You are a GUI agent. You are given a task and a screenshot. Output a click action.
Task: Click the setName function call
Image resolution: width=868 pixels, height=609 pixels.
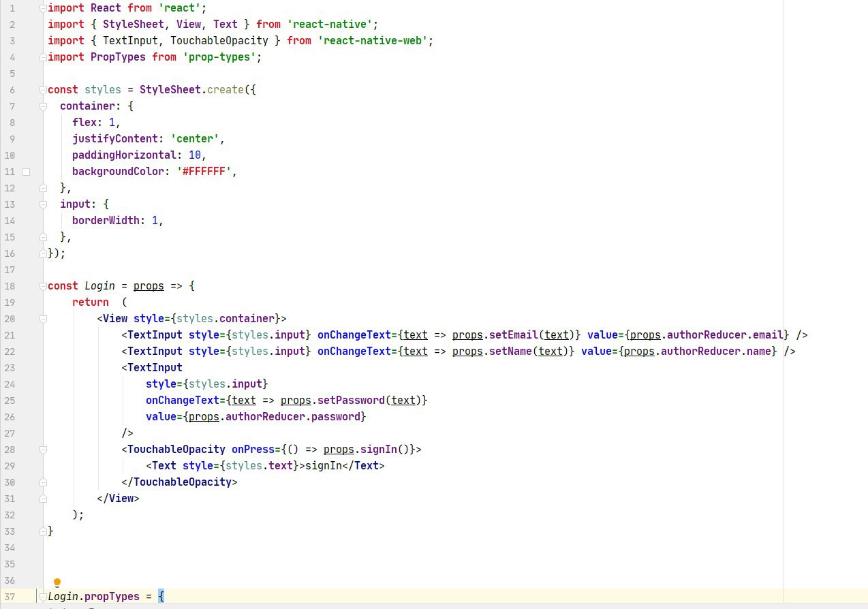coord(510,352)
